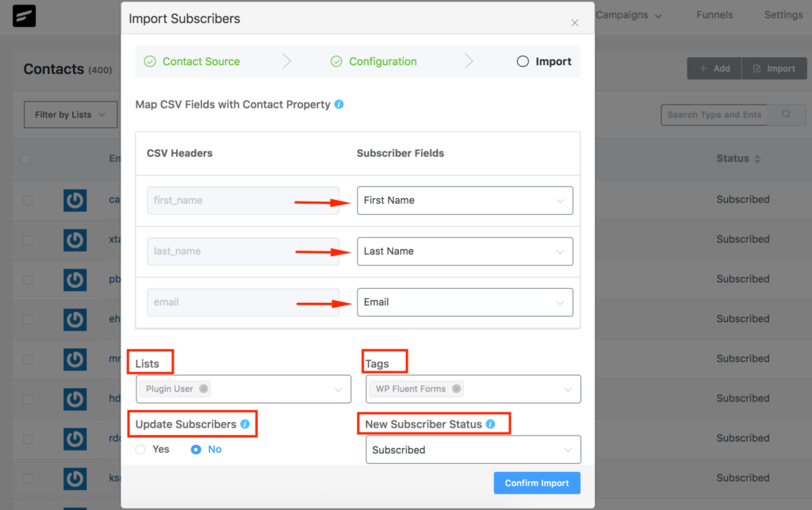This screenshot has height=510, width=812.
Task: Go to the Funnels menu item
Action: 714,15
